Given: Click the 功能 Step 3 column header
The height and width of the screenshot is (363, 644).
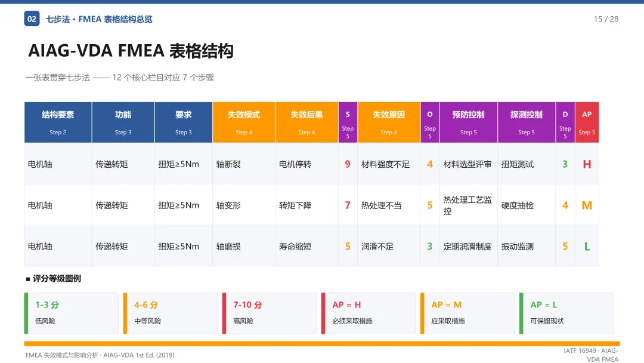Looking at the screenshot, I should pyautogui.click(x=123, y=122).
